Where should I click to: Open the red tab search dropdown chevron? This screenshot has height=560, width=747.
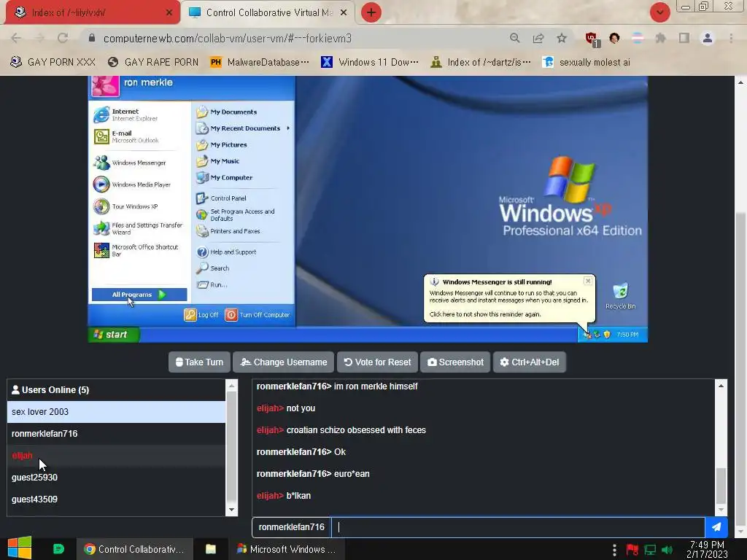[659, 12]
